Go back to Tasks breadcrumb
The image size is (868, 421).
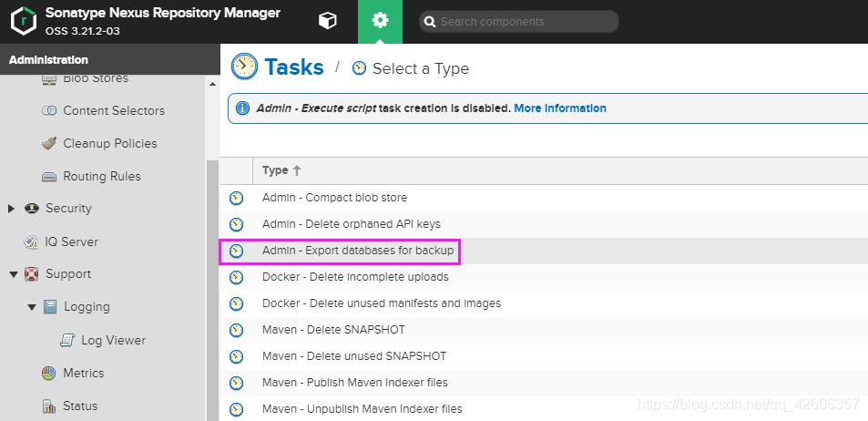tap(294, 67)
